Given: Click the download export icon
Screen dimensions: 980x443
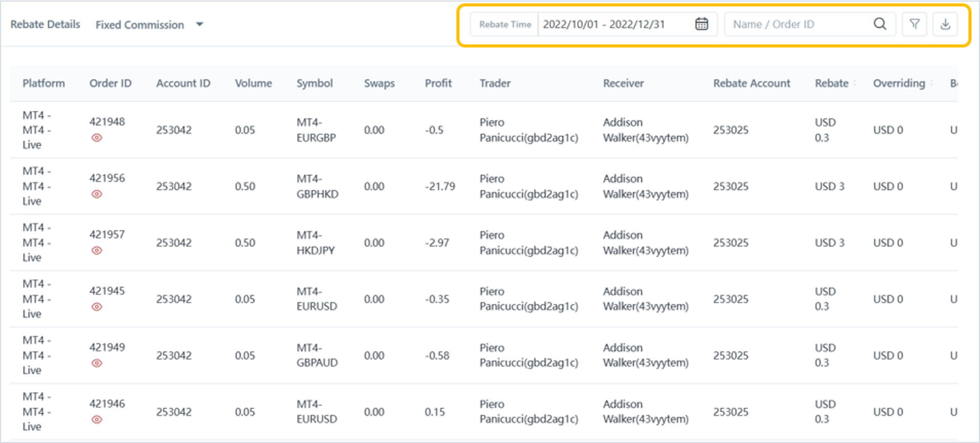Looking at the screenshot, I should coord(945,24).
